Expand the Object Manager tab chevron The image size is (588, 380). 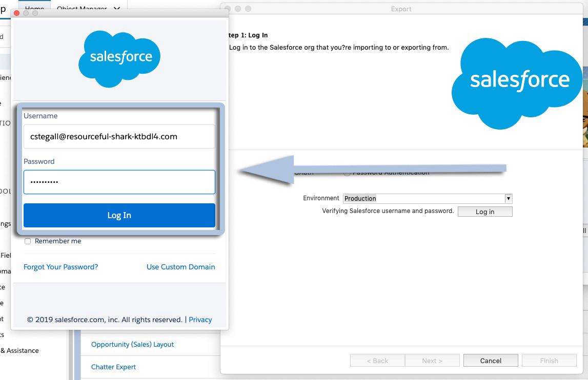click(x=117, y=9)
